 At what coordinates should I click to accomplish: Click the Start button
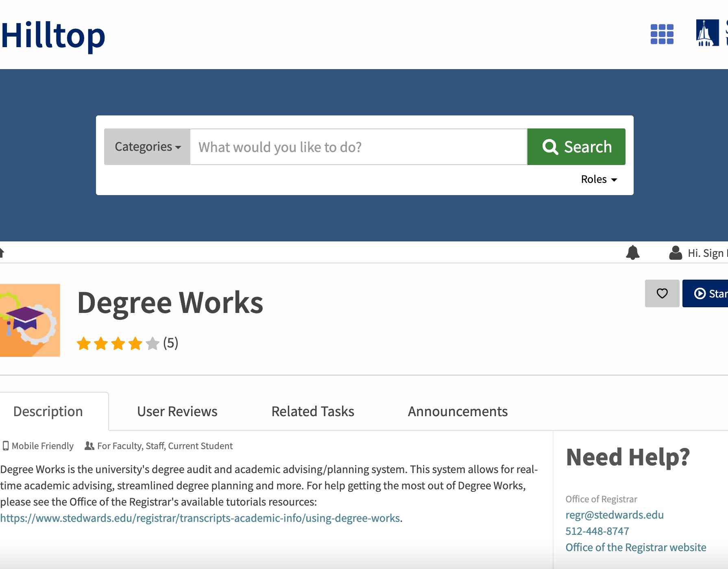[705, 293]
